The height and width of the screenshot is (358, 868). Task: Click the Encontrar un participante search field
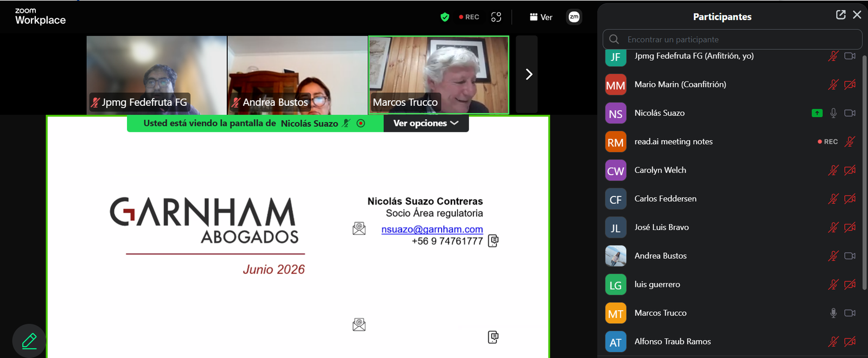pos(732,39)
